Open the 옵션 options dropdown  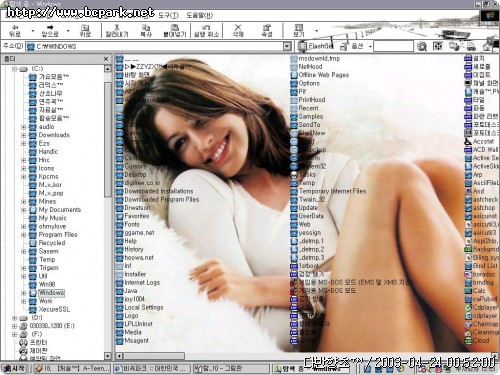pos(370,46)
